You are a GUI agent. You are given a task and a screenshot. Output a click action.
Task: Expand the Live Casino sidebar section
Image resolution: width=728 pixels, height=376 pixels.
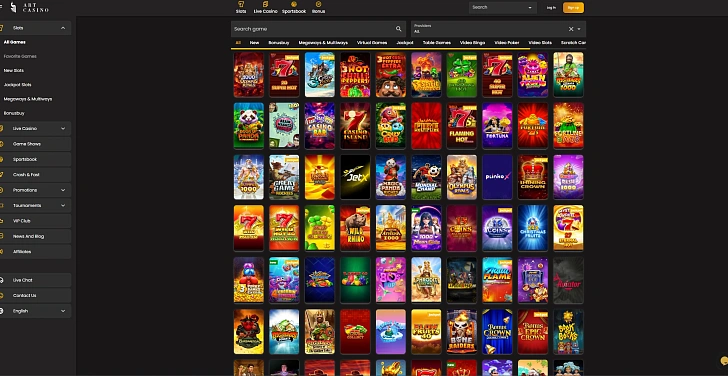pos(63,129)
